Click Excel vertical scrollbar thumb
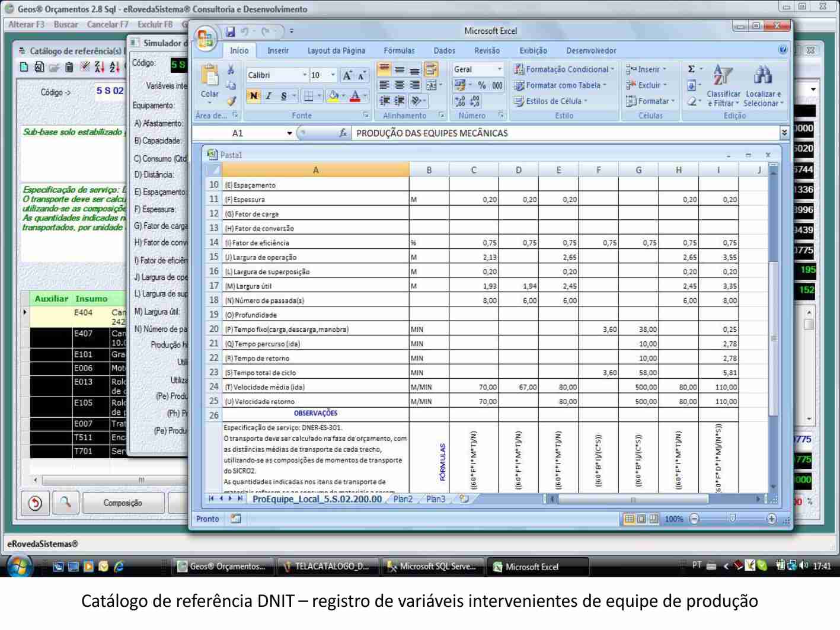840x630 pixels. click(x=773, y=338)
